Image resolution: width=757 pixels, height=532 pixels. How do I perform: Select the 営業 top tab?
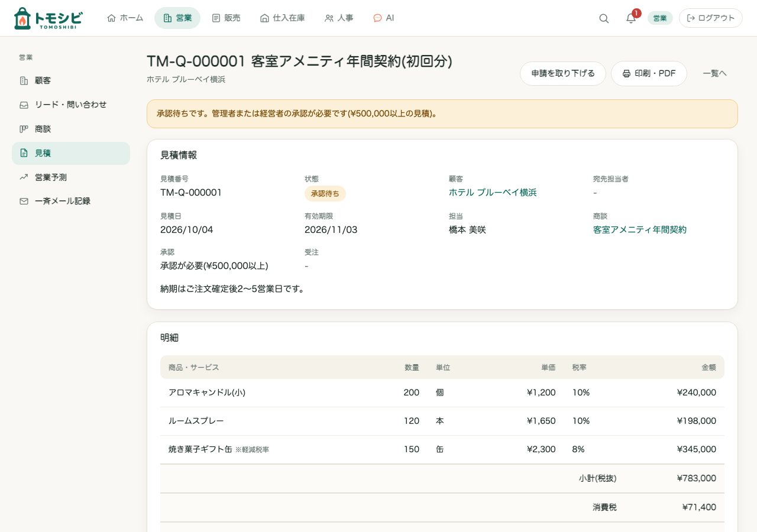[177, 18]
